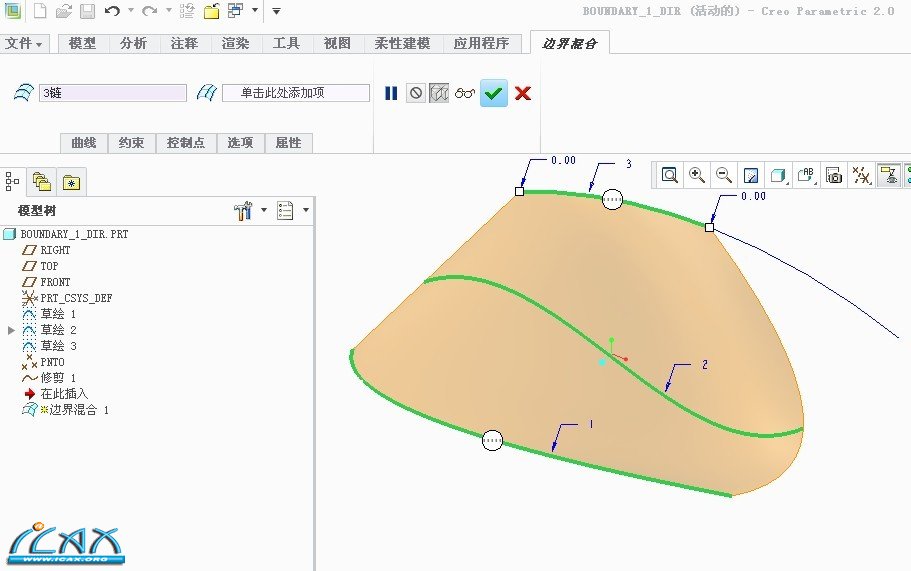Image resolution: width=911 pixels, height=571 pixels.
Task: Select PRT_CSYS_DEF coordinate system
Action: (x=76, y=298)
